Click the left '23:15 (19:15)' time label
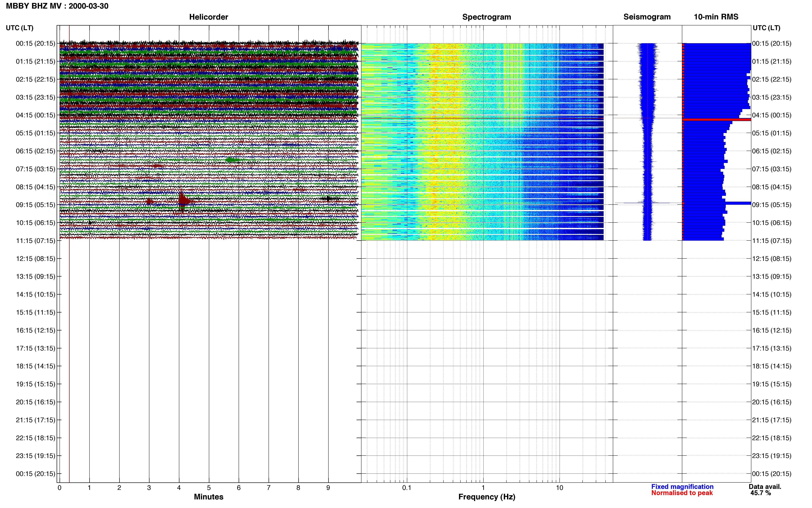The width and height of the screenshot is (812, 508). tap(36, 456)
